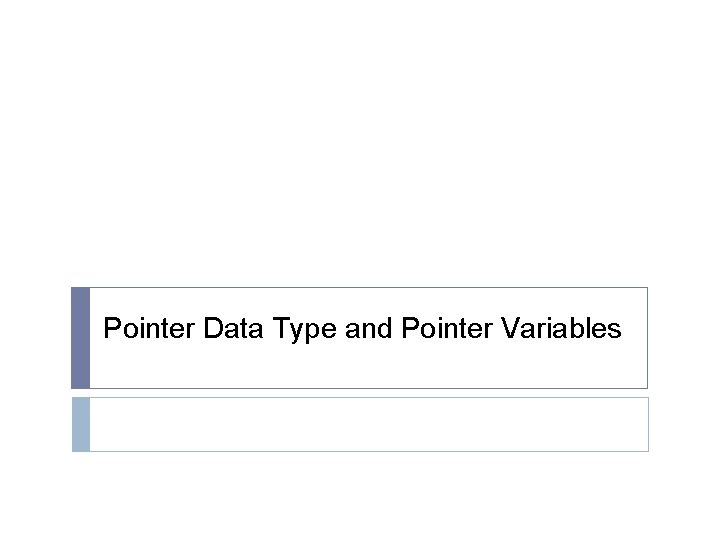Screen dimensions: 720x540
Task: Click the empty space below the title text inside the title box
Action: pos(368,368)
